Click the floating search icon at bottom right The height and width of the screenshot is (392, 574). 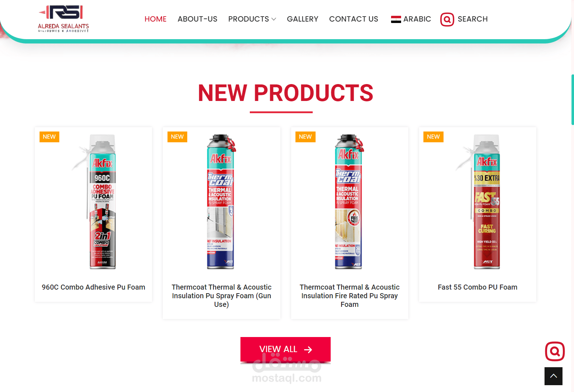(x=555, y=351)
